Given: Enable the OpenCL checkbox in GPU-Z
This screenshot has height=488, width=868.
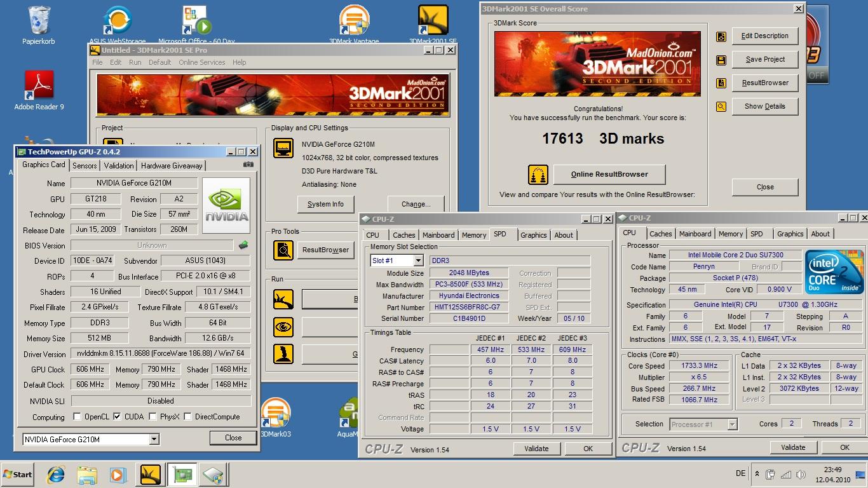Looking at the screenshot, I should pos(77,417).
